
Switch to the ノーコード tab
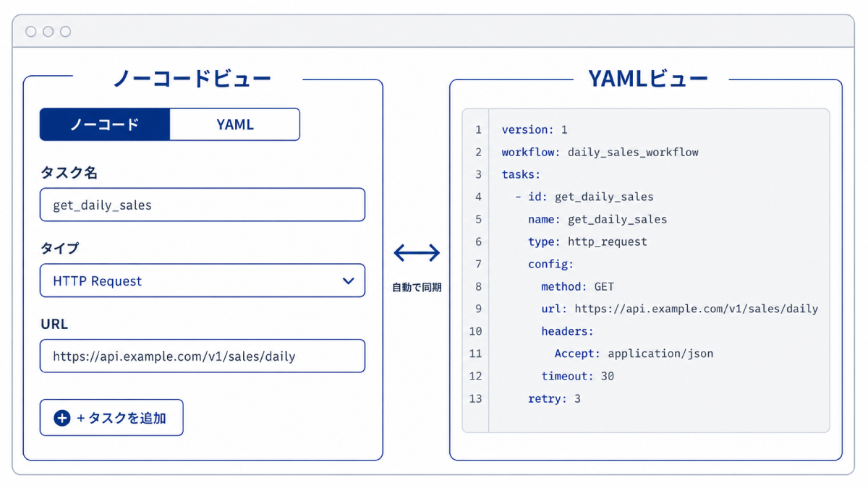pos(105,124)
